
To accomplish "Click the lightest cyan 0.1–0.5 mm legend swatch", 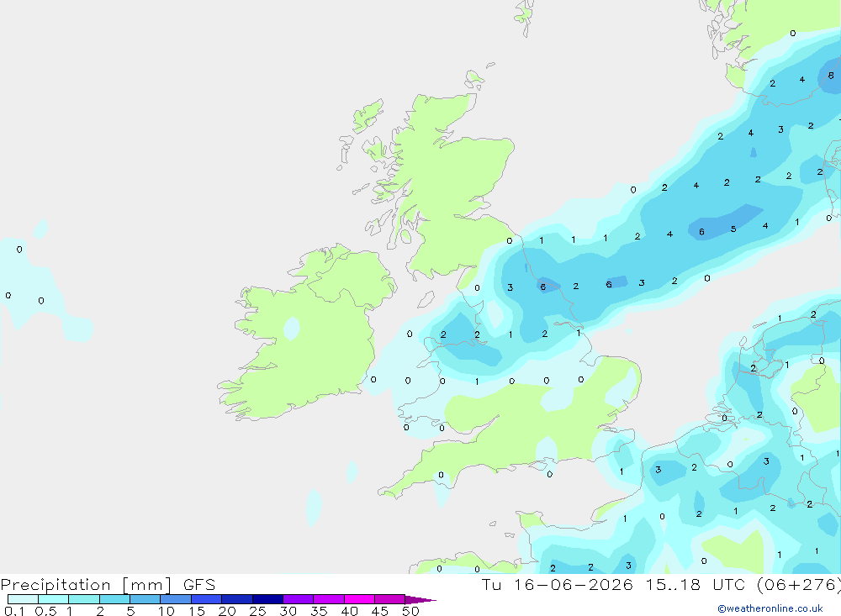I will coord(23,599).
